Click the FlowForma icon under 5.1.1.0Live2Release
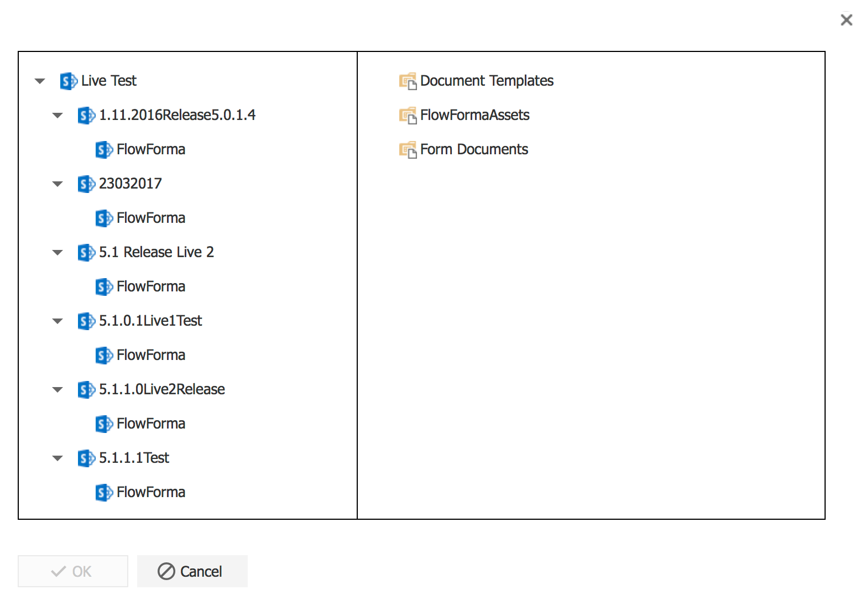 104,424
